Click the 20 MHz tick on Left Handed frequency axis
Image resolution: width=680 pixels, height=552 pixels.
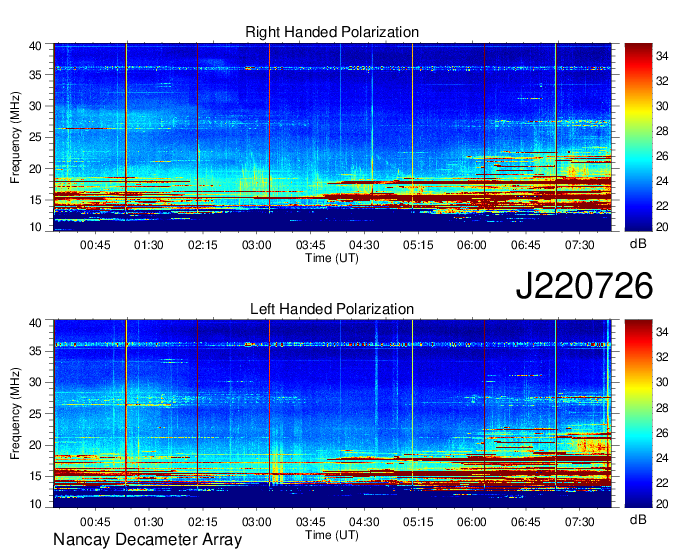coord(36,445)
